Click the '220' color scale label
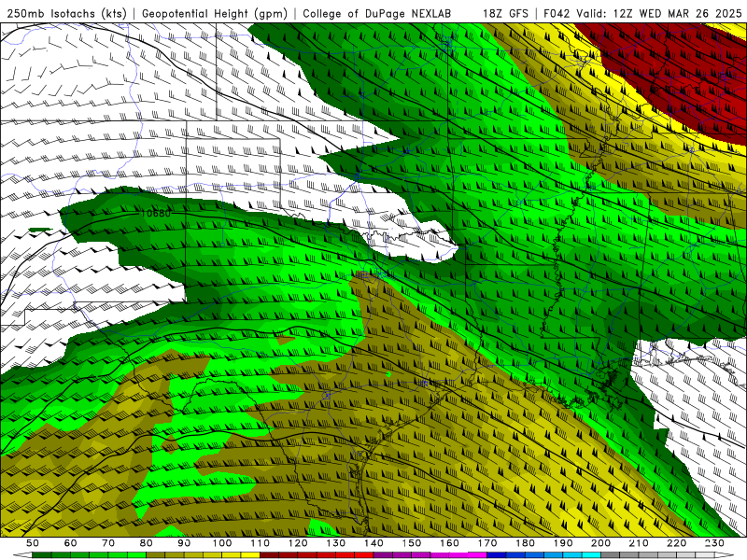 pyautogui.click(x=676, y=543)
